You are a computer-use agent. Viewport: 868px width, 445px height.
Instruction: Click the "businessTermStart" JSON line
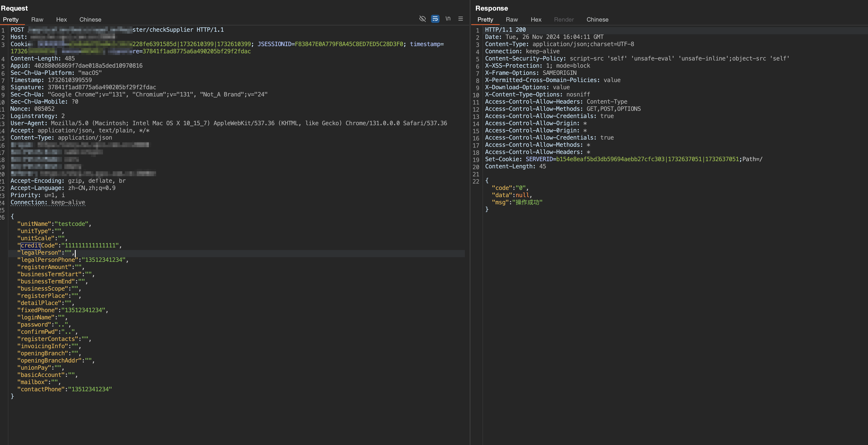click(x=56, y=274)
